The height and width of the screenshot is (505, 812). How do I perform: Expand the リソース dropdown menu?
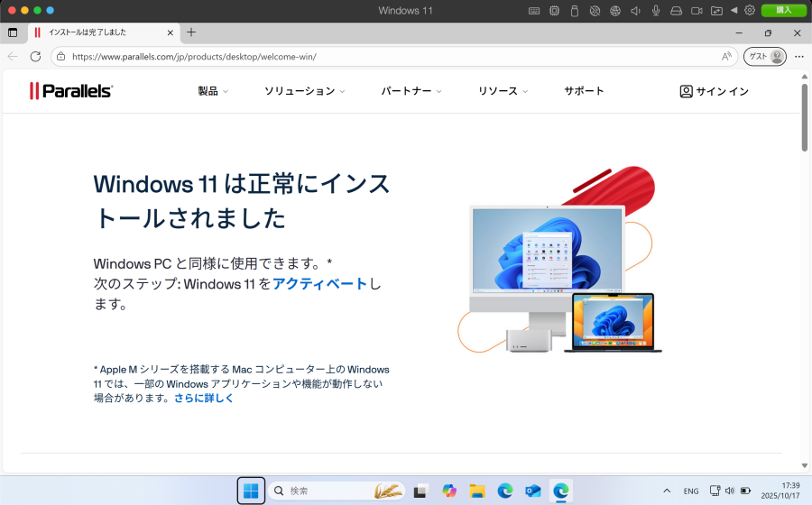(x=503, y=91)
